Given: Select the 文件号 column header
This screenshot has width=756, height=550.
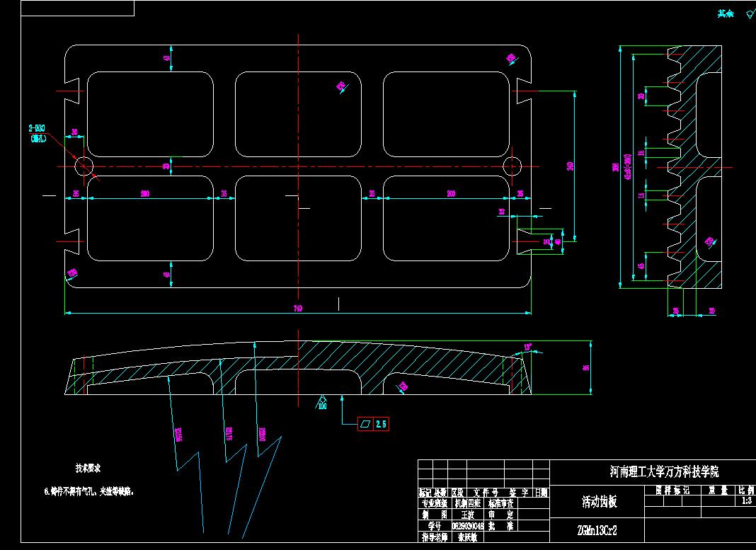Looking at the screenshot, I should (x=486, y=493).
